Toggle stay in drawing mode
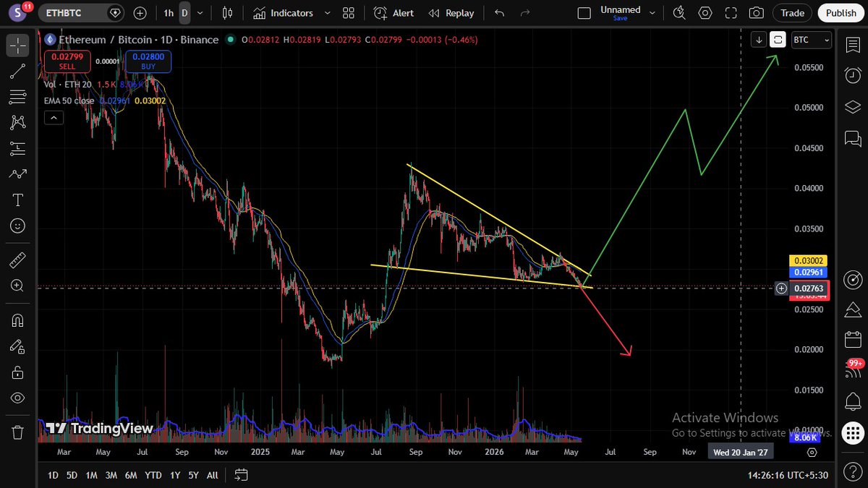 pos(18,346)
